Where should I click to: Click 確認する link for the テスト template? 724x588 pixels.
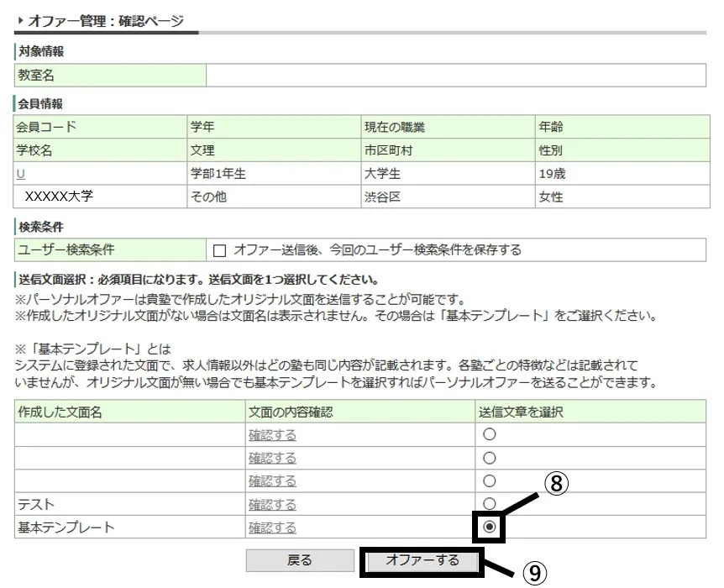[272, 505]
